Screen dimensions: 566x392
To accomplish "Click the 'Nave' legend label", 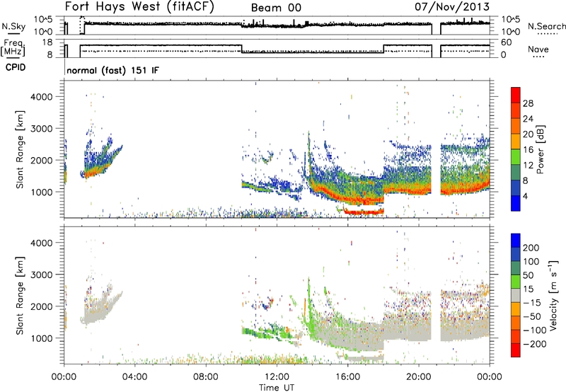I will click(x=538, y=50).
